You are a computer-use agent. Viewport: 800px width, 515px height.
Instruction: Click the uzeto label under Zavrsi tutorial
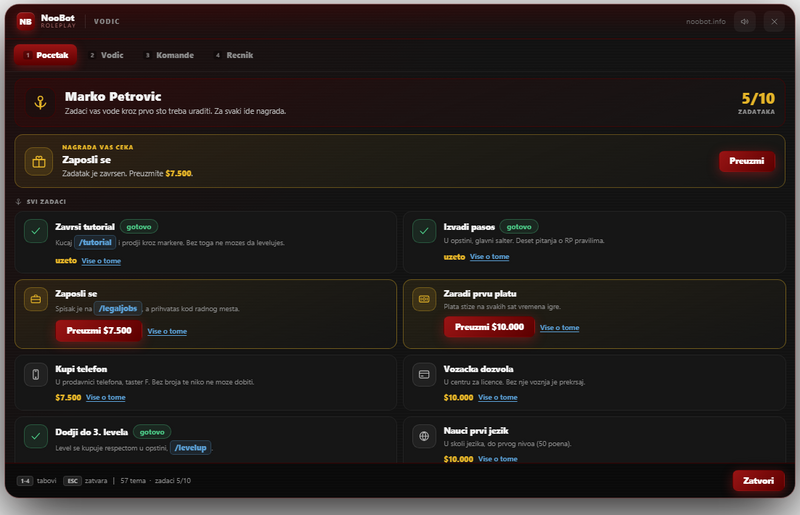pos(66,261)
